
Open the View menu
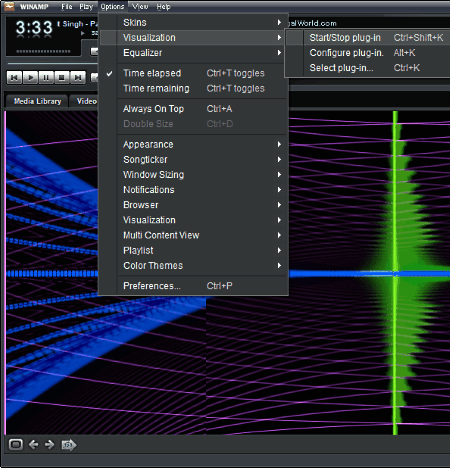tap(140, 6)
